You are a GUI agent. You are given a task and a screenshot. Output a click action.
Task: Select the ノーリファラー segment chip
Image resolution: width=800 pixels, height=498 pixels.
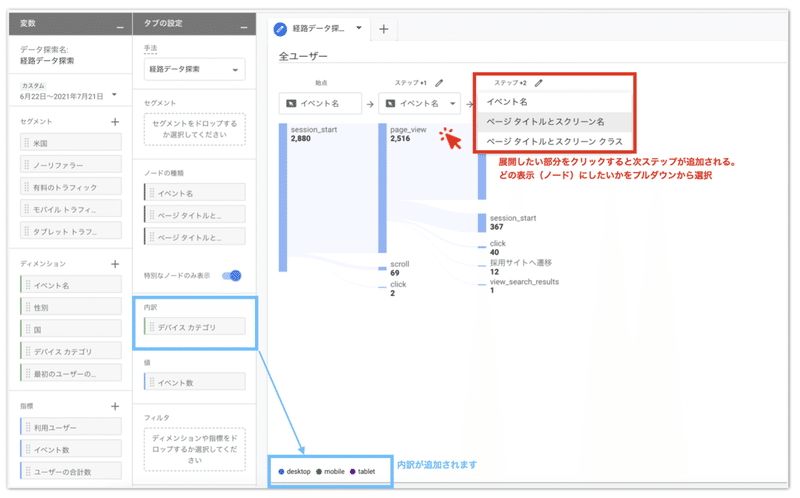(x=71, y=165)
